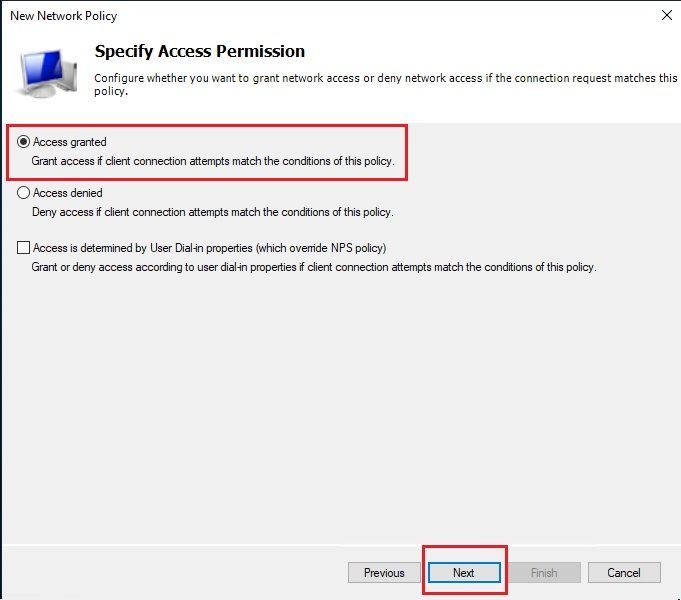Click the '(which override NPS policy)' text
Image resolution: width=681 pixels, height=600 pixels.
point(321,248)
